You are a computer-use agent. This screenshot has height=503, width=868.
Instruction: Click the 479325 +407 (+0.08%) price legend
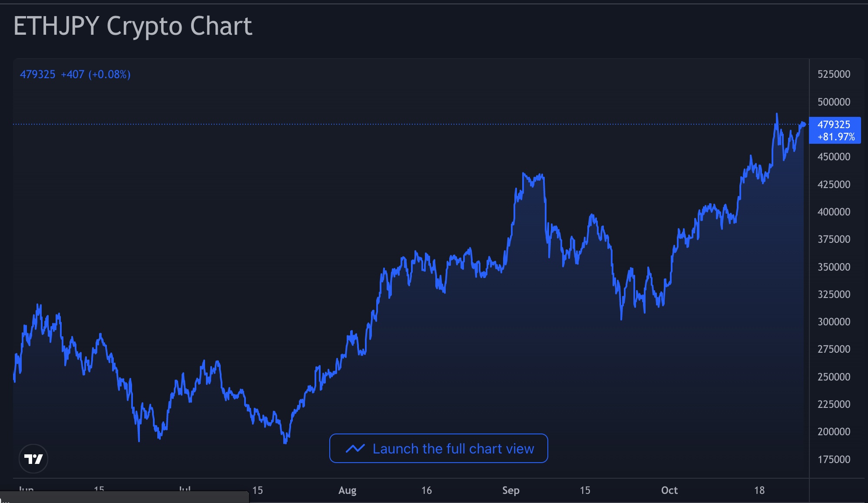point(75,74)
